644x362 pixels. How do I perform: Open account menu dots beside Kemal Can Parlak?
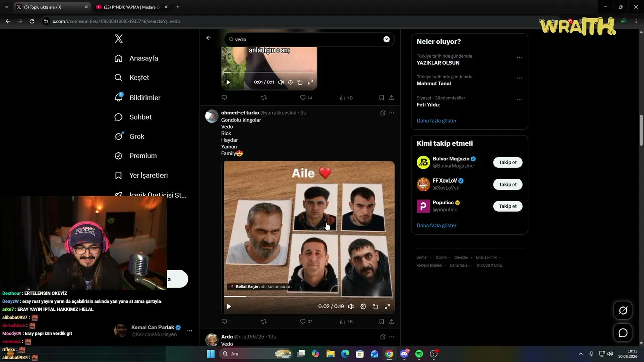190,331
